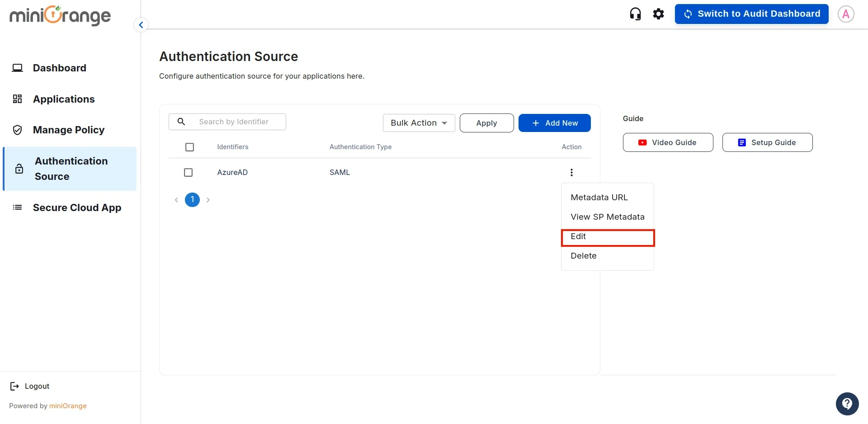Click the Manage Policy shield icon
The width and height of the screenshot is (868, 424).
[x=18, y=130]
